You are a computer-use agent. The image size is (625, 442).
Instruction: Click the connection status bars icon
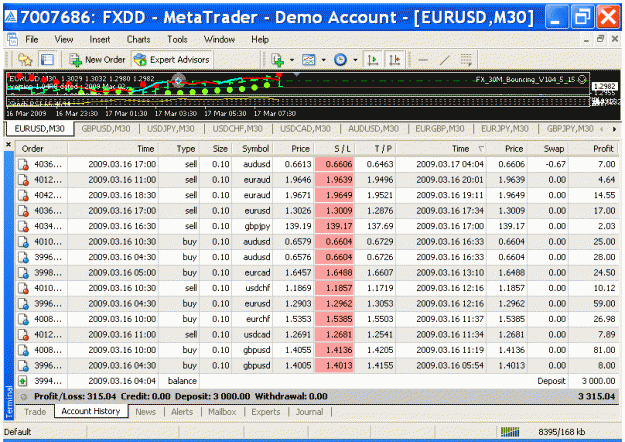coord(510,432)
